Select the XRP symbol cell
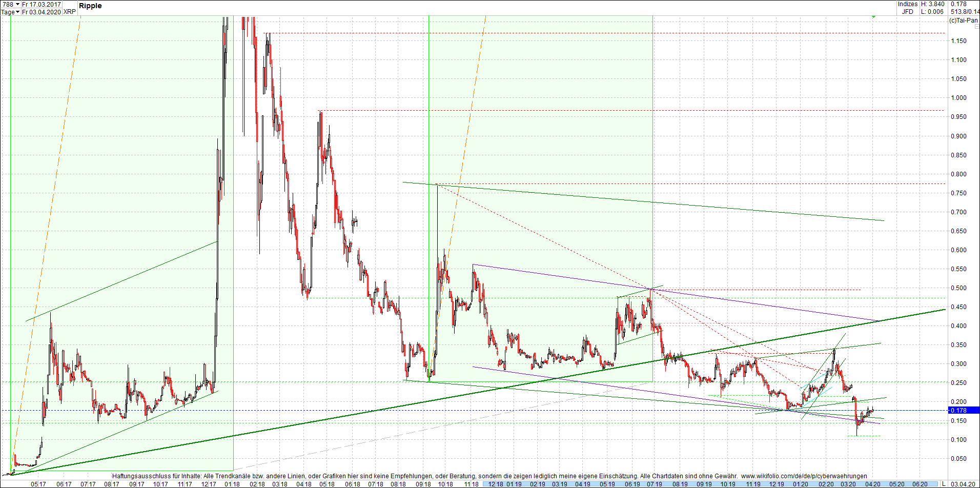Screen dimensions: 980x488 pyautogui.click(x=70, y=12)
